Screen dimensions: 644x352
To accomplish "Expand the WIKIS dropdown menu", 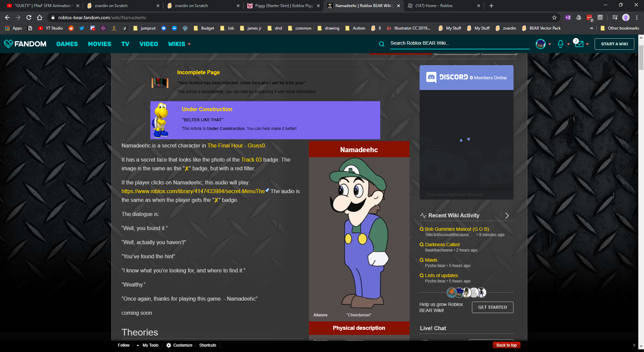I will tap(179, 44).
